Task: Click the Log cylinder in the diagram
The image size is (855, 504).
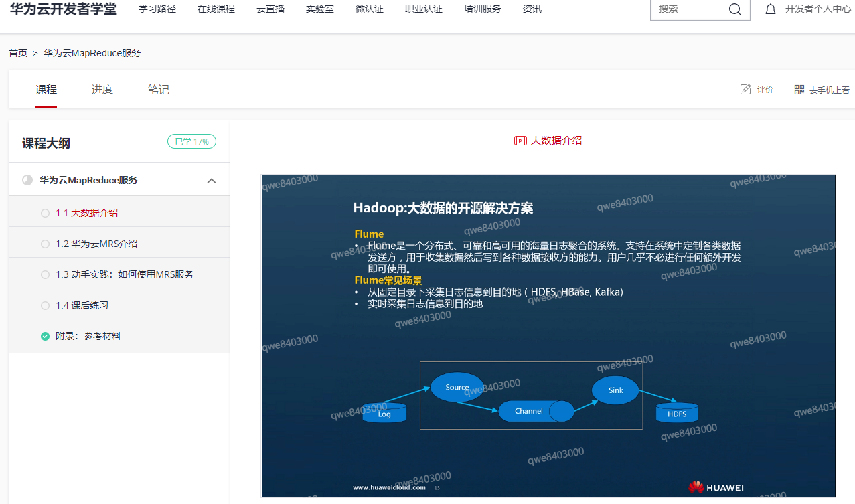Action: tap(384, 413)
